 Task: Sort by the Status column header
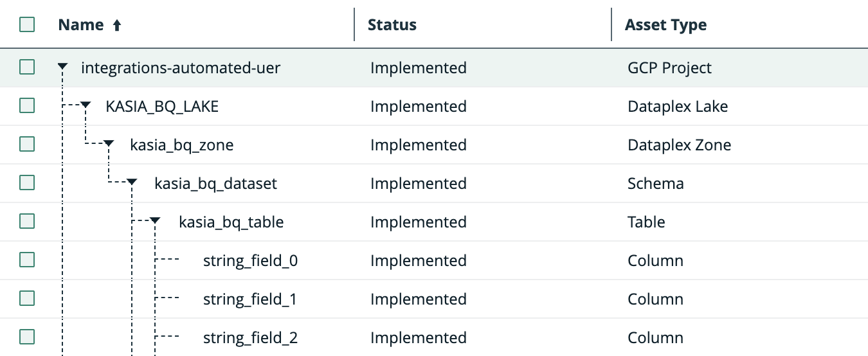point(392,25)
